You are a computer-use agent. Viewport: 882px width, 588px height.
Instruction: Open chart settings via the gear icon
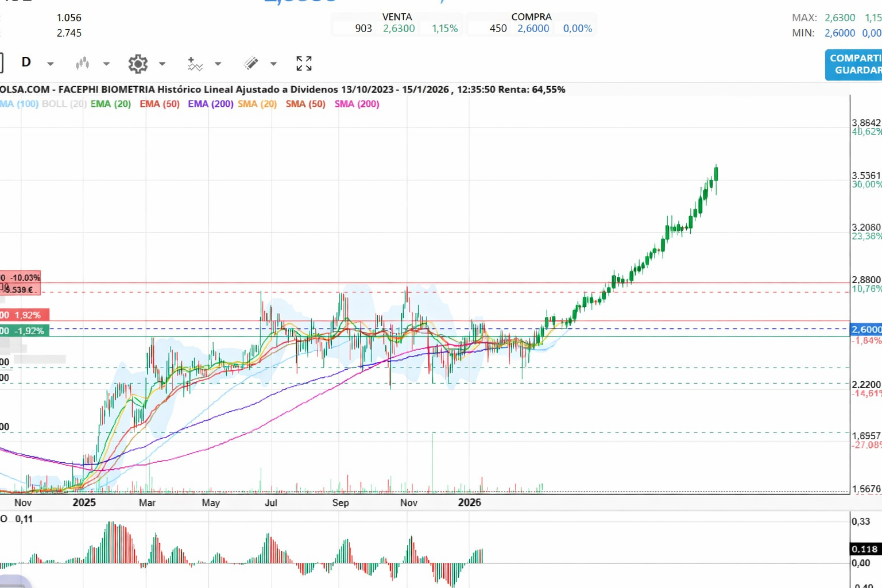point(137,64)
